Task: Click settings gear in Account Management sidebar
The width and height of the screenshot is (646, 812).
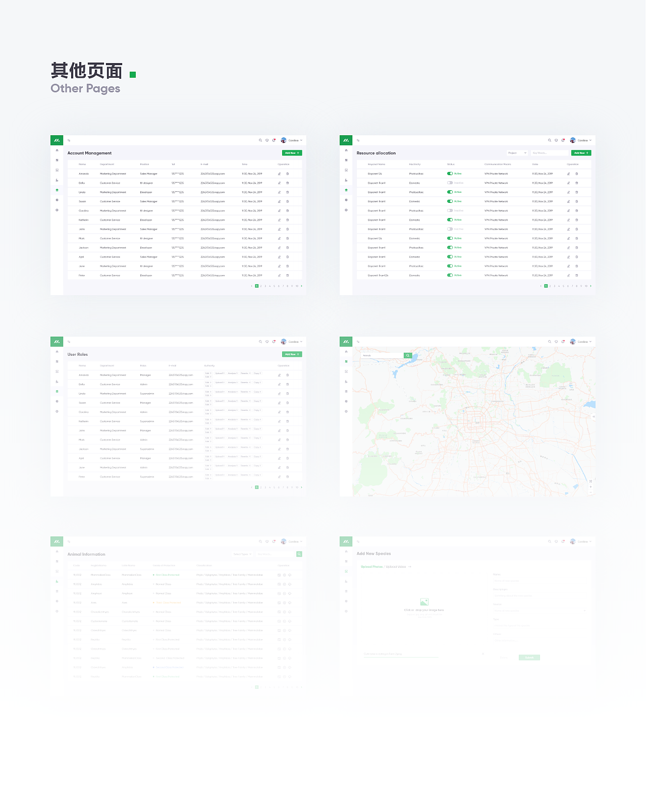Action: click(57, 210)
